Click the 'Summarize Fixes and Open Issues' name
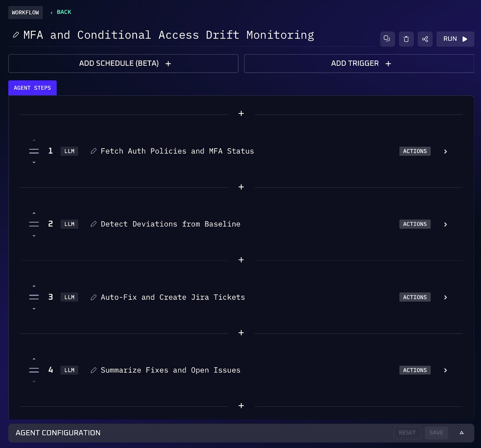The width and height of the screenshot is (481, 448). click(170, 370)
